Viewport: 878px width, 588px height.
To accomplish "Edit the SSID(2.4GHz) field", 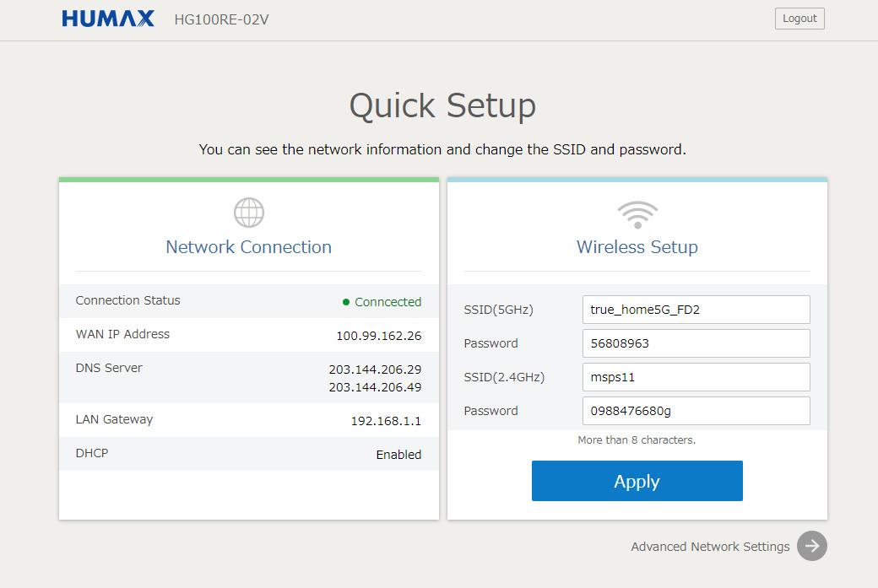I will point(696,377).
